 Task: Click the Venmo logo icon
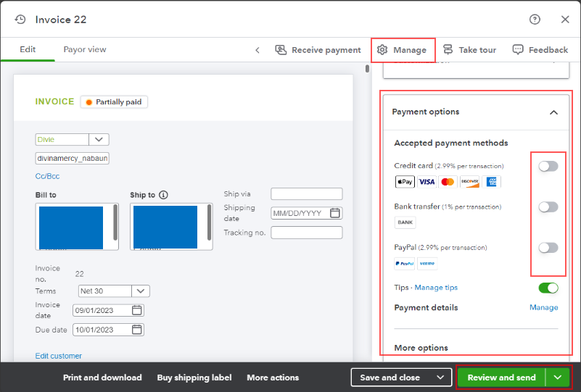[427, 264]
